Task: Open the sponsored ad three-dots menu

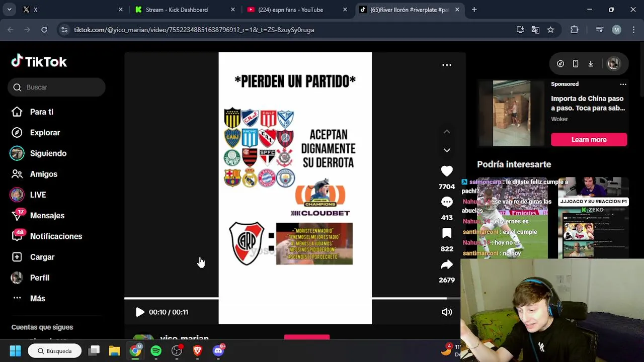Action: click(x=623, y=84)
